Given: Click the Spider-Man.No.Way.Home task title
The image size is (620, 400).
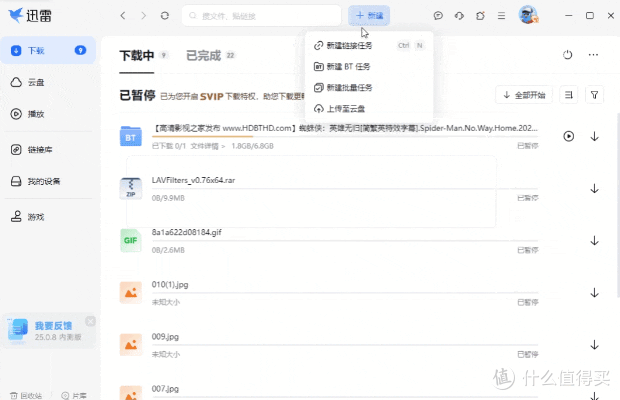Looking at the screenshot, I should (x=345, y=128).
